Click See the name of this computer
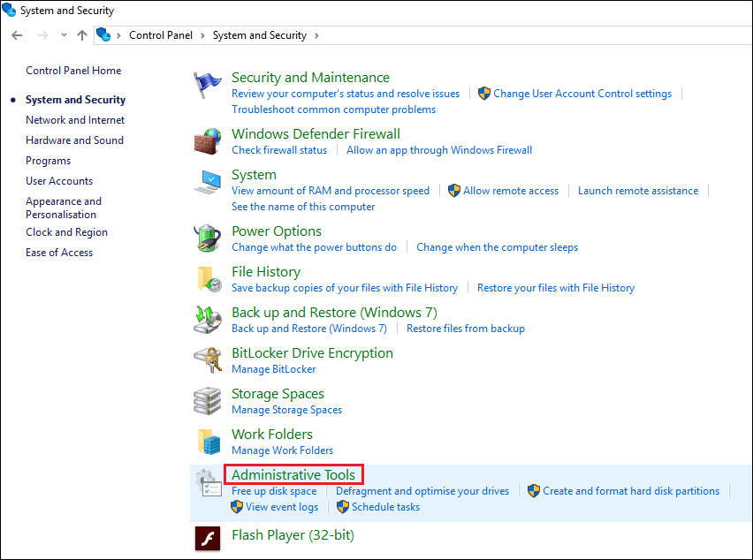 tap(303, 207)
